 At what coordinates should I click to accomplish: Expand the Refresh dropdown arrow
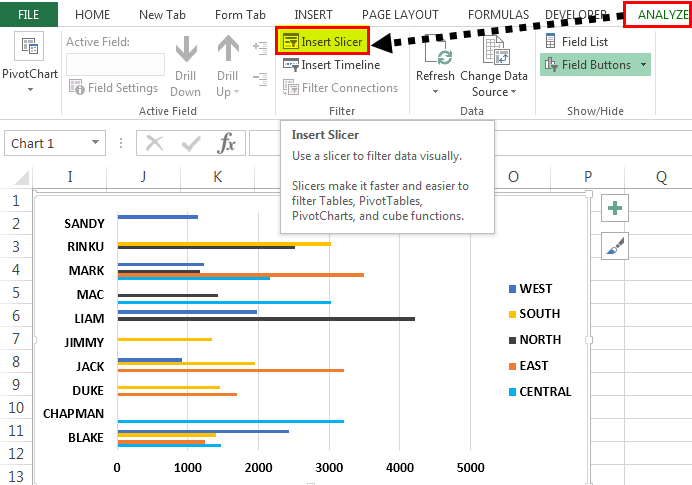pyautogui.click(x=435, y=92)
